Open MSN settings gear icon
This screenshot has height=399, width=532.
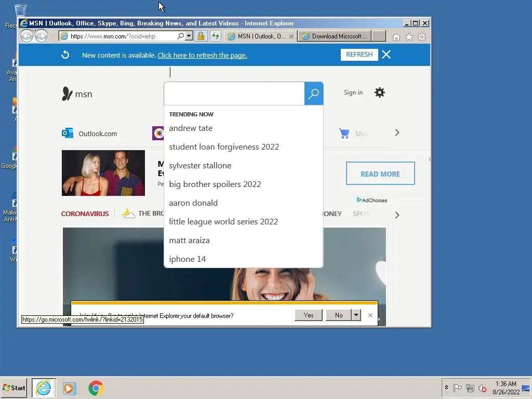pos(379,92)
